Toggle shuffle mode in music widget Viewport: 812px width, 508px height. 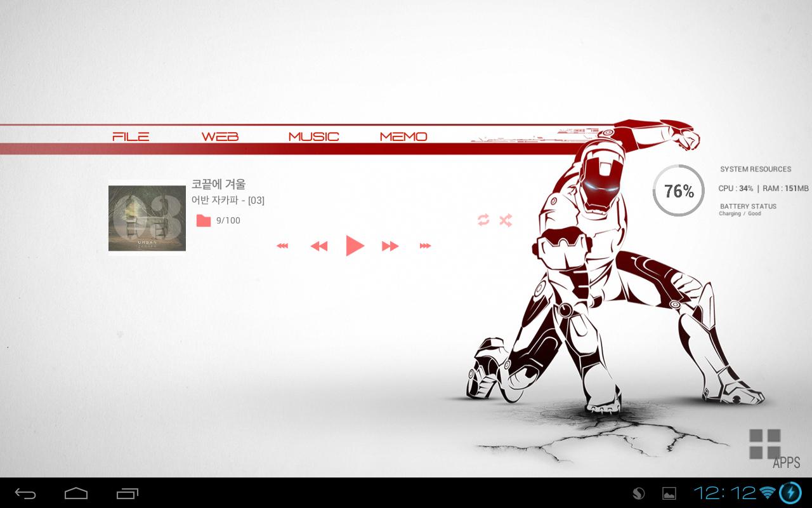tap(505, 220)
